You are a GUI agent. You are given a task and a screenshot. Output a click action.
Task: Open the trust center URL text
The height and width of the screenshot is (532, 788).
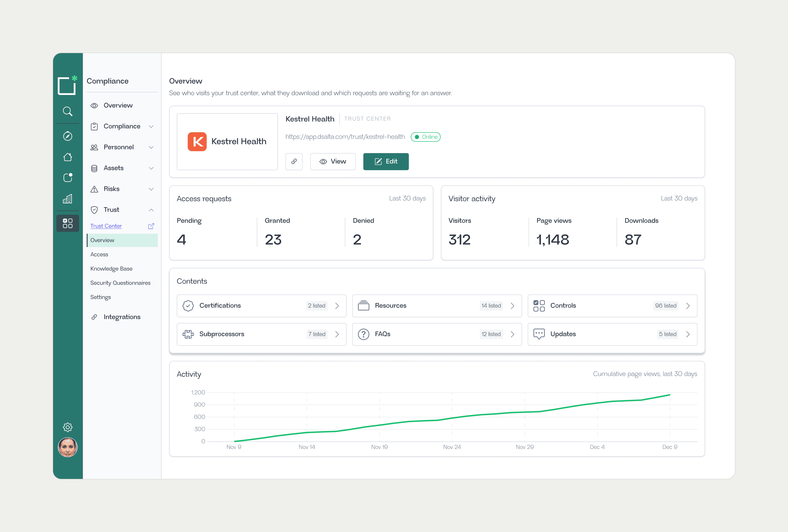[345, 137]
